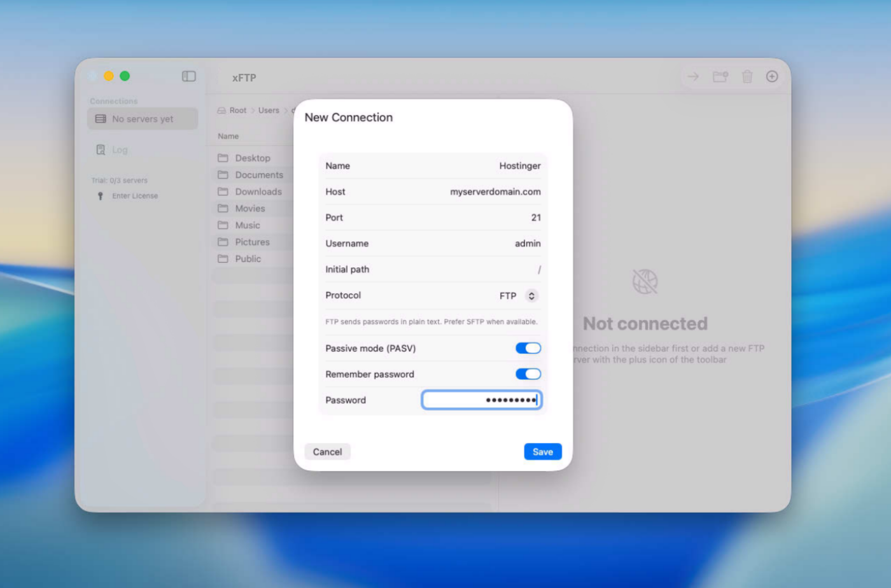Click the add new server plus icon
The height and width of the screenshot is (588, 891).
[x=771, y=76]
